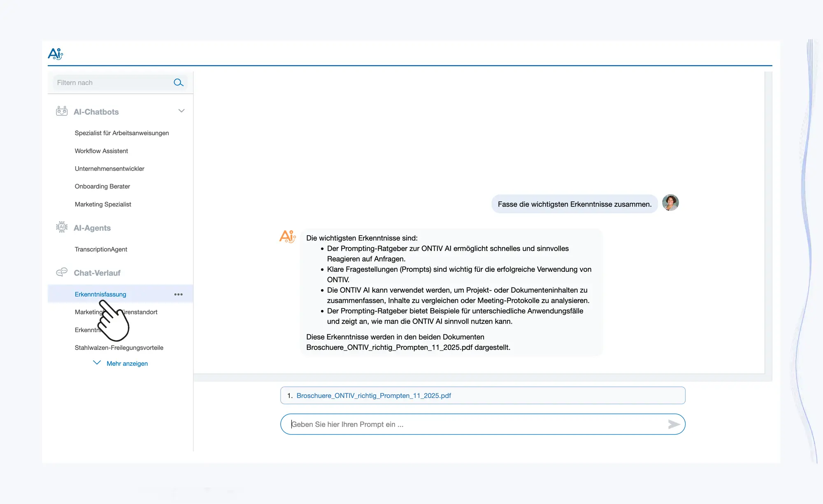Open Spezialist für Arbeitsanweisungen chatbot

pos(122,133)
